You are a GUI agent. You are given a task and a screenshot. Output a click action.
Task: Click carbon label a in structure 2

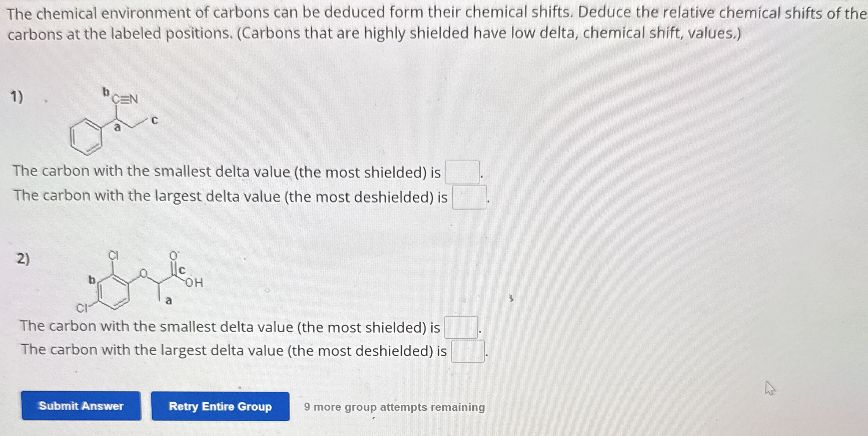(x=169, y=301)
